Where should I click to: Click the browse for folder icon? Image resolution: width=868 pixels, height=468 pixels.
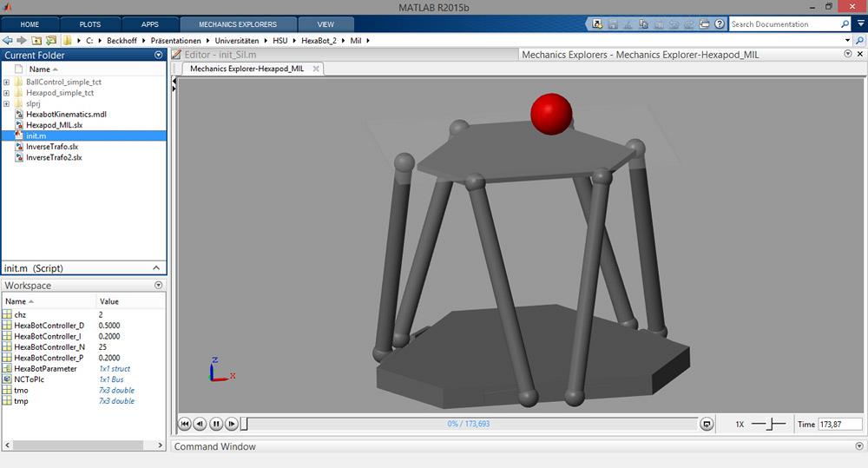tap(51, 40)
